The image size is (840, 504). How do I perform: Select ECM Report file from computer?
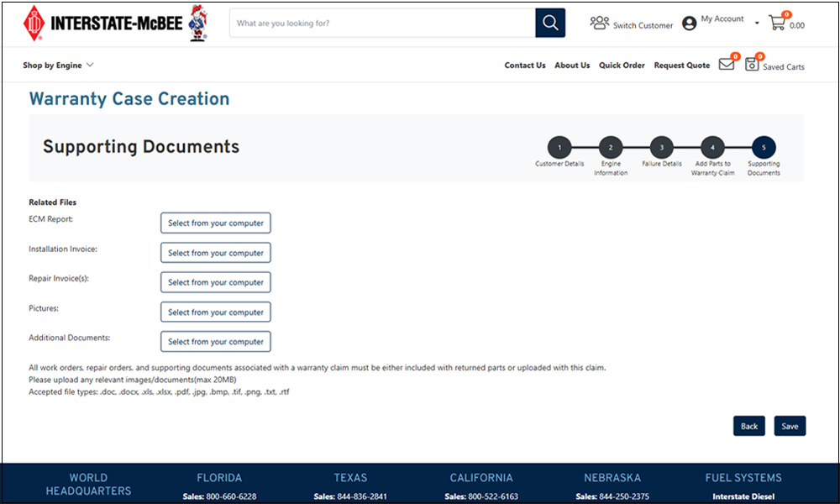tap(216, 223)
